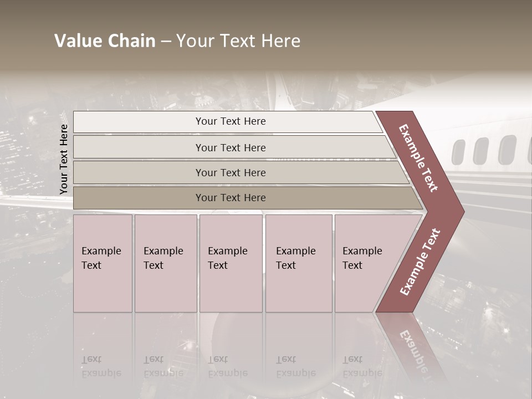532x399 pixels.
Task: Select the third "Your Text Here" horizontal bar
Action: coord(241,172)
